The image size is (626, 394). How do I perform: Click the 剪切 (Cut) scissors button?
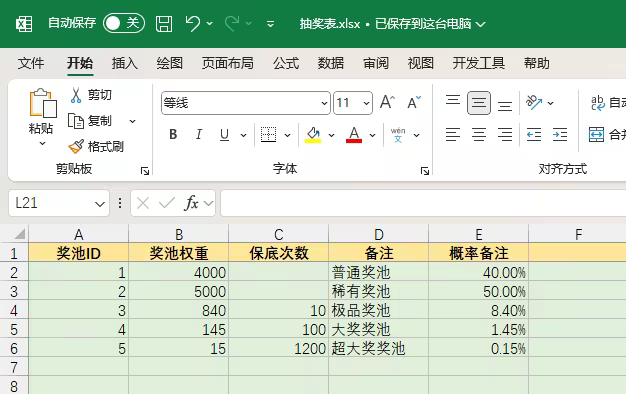[91, 95]
